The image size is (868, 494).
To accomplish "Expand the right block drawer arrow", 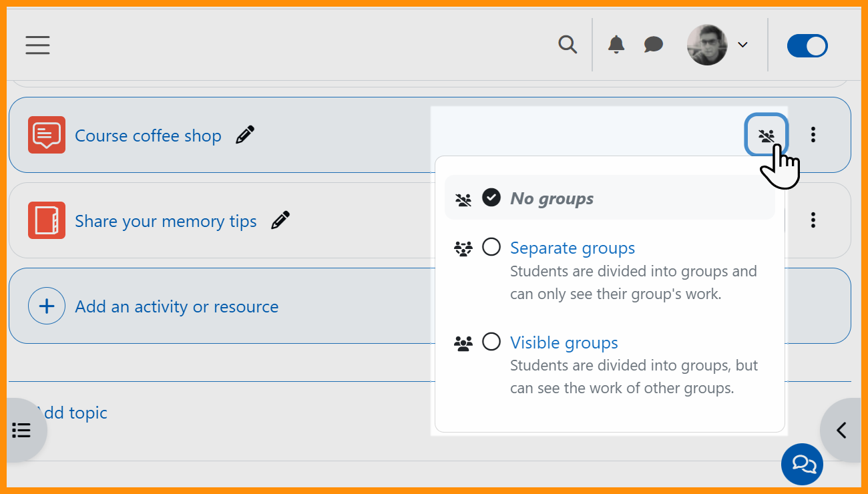I will pos(841,431).
